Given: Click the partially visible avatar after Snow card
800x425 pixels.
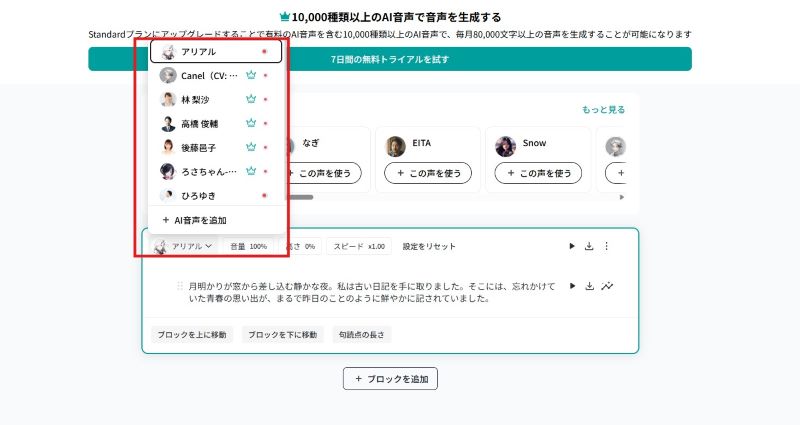Looking at the screenshot, I should pyautogui.click(x=615, y=146).
